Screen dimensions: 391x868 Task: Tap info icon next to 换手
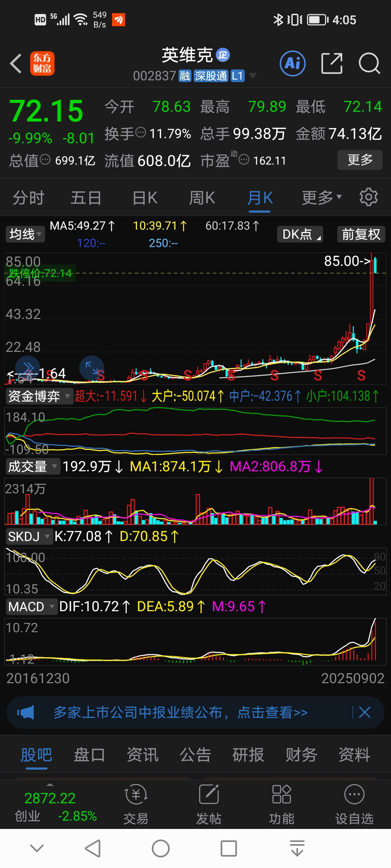pos(140,133)
